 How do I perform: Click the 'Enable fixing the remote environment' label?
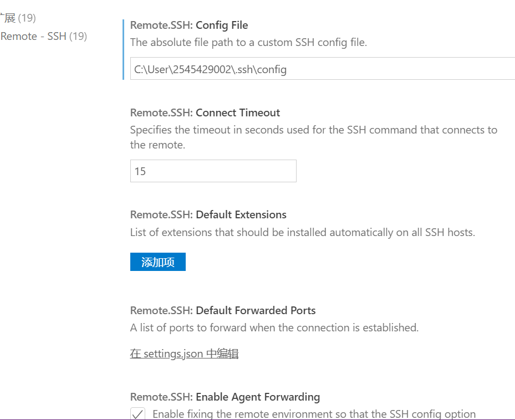(314, 414)
